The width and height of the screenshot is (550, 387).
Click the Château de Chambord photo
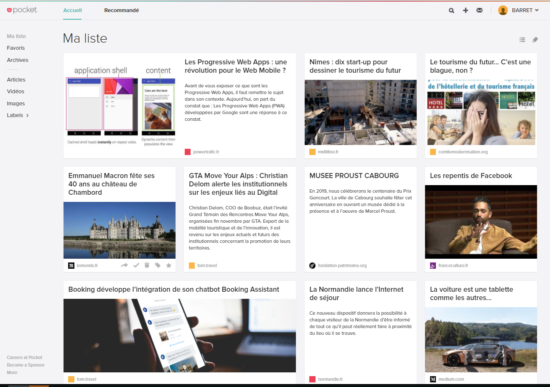point(119,230)
